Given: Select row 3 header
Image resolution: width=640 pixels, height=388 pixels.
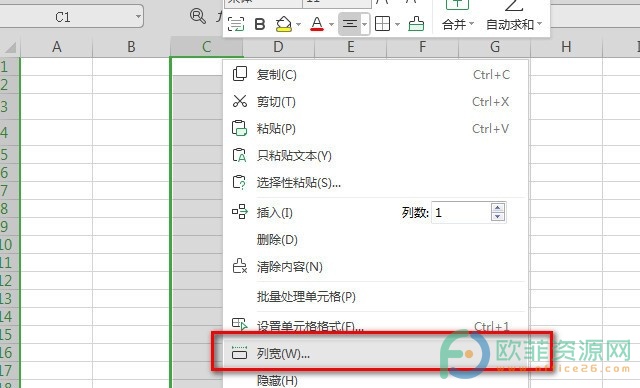Looking at the screenshot, I should pyautogui.click(x=9, y=106).
